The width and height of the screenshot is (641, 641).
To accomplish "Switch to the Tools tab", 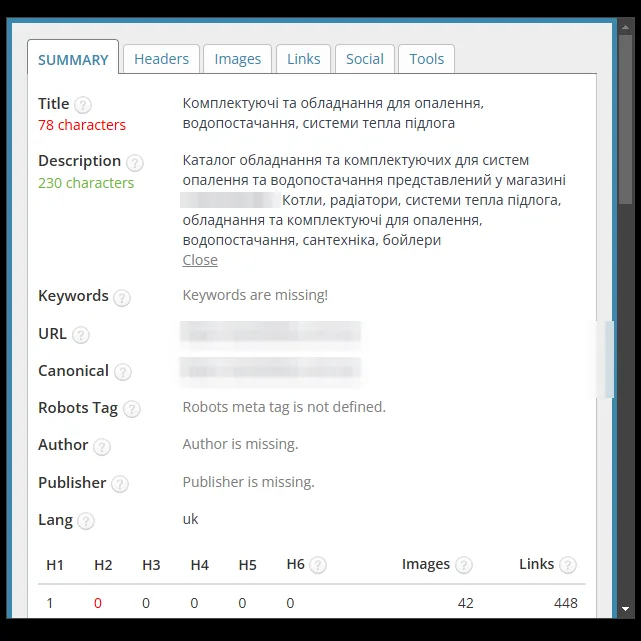I will tap(426, 59).
